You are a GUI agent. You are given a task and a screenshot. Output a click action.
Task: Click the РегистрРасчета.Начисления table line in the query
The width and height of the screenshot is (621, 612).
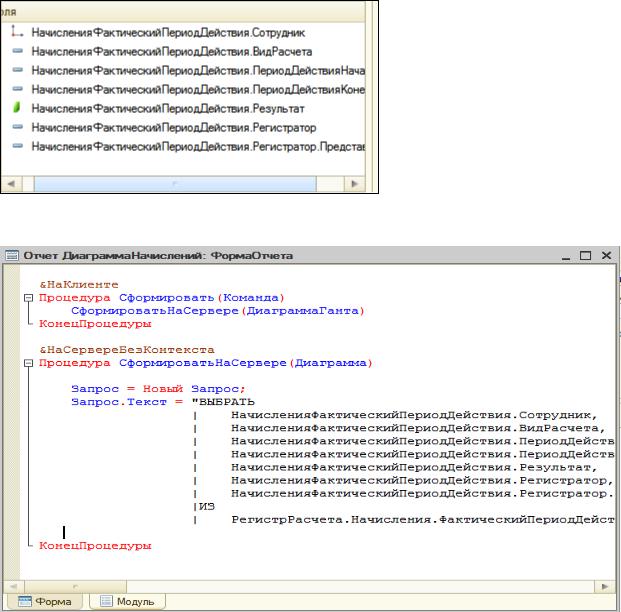click(423, 519)
